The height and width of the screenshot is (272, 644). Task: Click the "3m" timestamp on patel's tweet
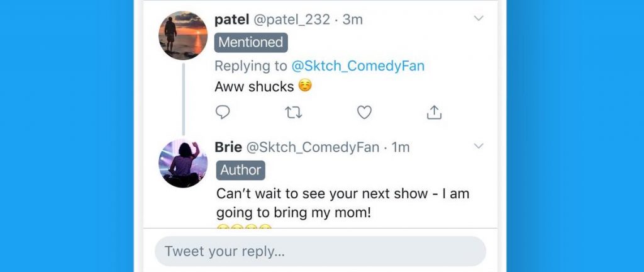(x=353, y=20)
